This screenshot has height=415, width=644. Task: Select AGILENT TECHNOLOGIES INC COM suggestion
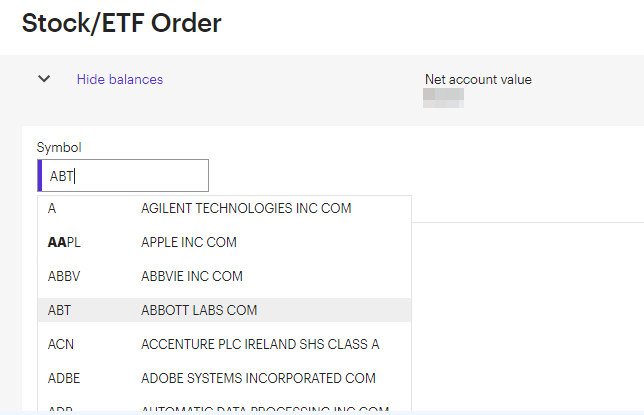246,208
